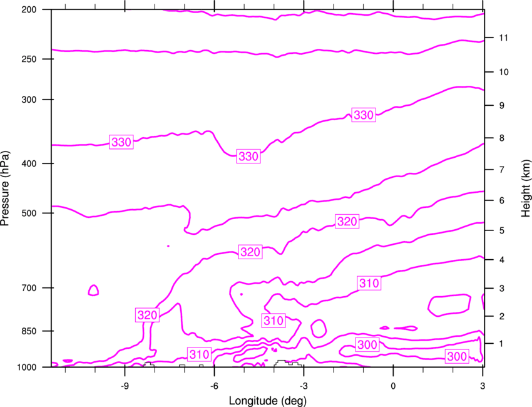Click the 2 km height tick label

coord(501,316)
